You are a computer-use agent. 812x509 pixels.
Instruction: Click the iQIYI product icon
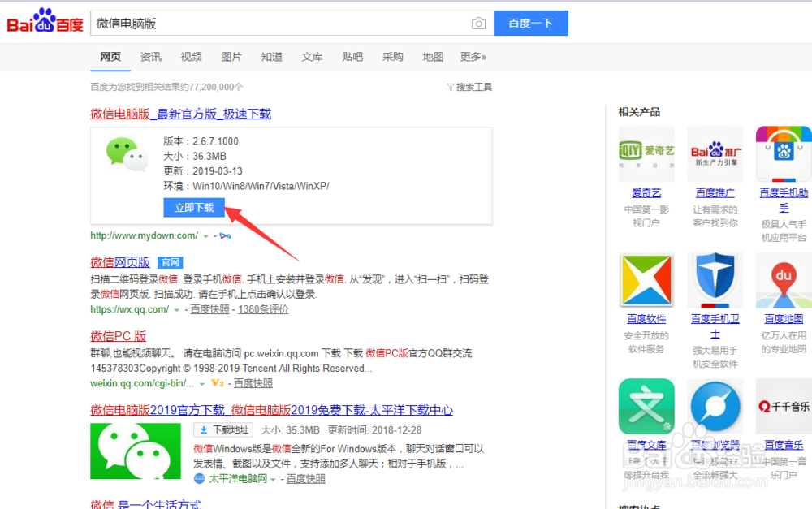(646, 153)
